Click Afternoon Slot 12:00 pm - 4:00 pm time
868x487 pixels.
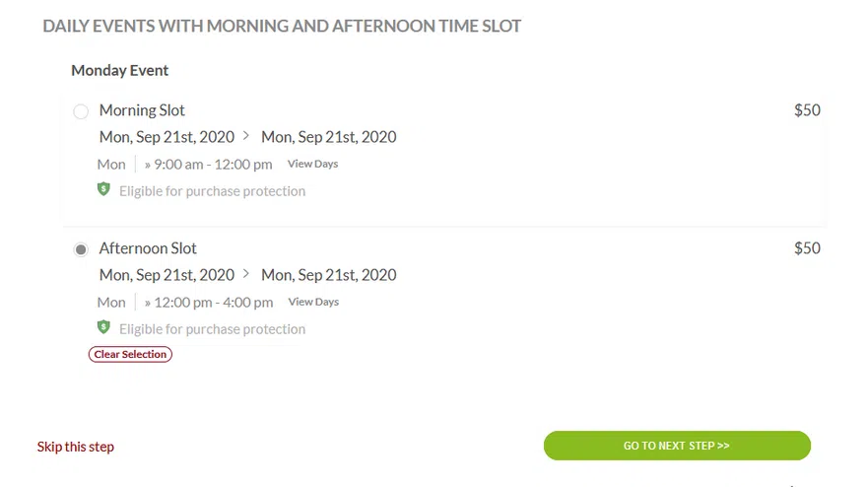click(214, 303)
